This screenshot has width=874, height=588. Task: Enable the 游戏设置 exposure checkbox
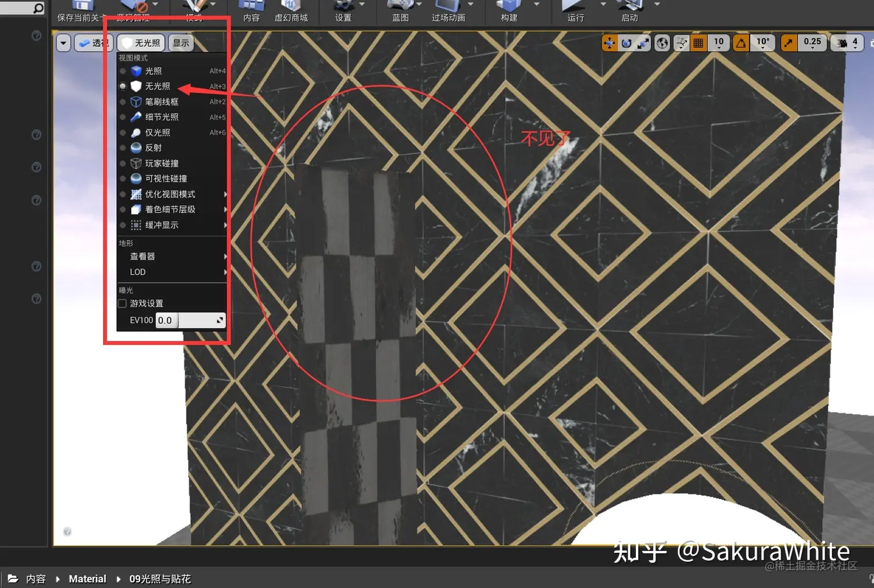[x=123, y=303]
